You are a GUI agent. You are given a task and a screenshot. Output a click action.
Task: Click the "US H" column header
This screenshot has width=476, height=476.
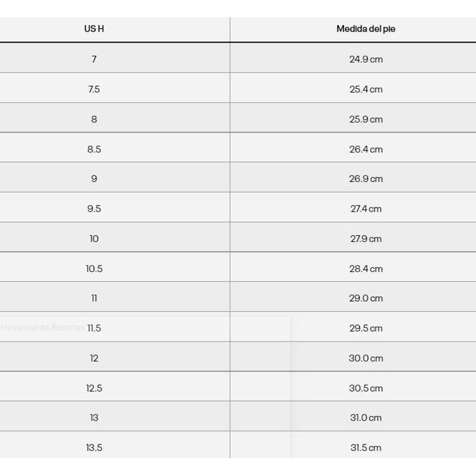point(94,29)
